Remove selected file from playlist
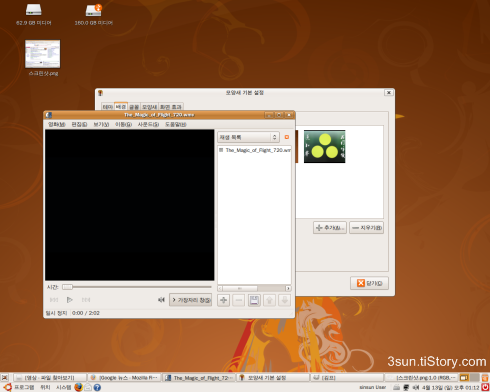 click(239, 300)
